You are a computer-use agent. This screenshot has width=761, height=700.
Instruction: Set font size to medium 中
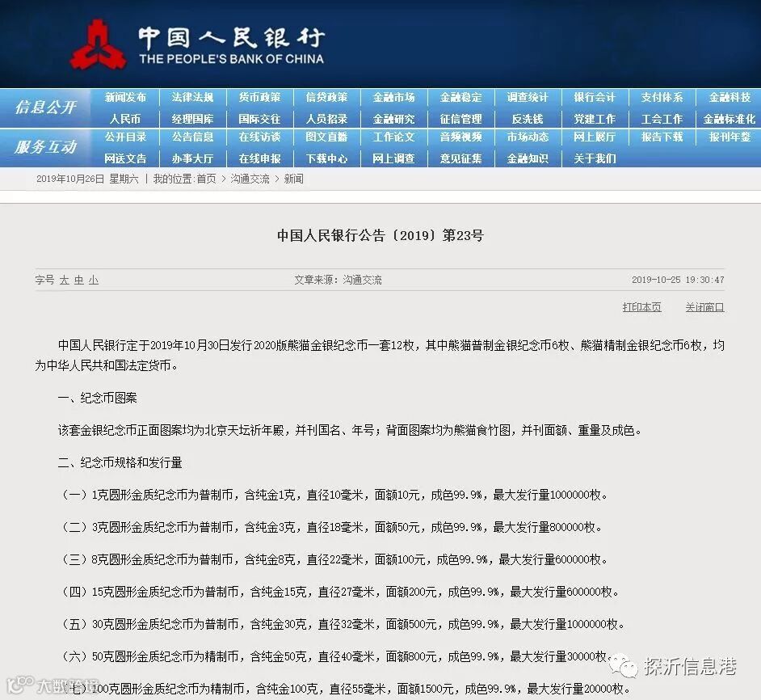click(78, 280)
